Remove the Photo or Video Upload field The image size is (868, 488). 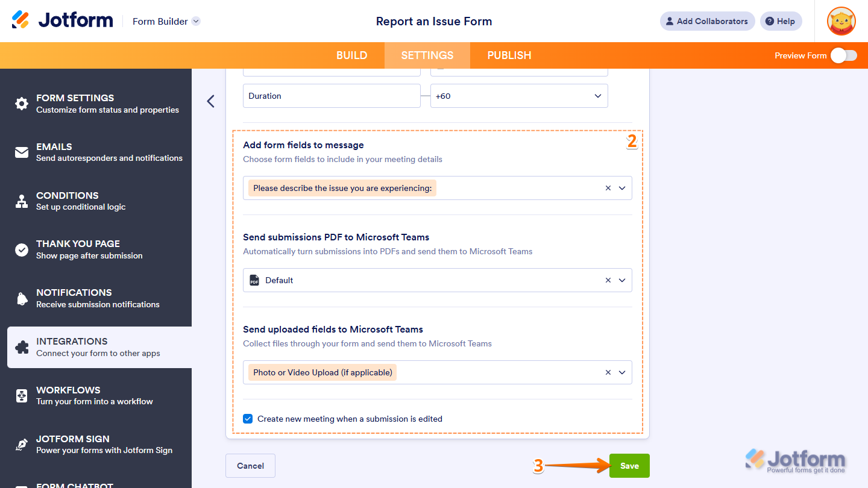pos(608,372)
